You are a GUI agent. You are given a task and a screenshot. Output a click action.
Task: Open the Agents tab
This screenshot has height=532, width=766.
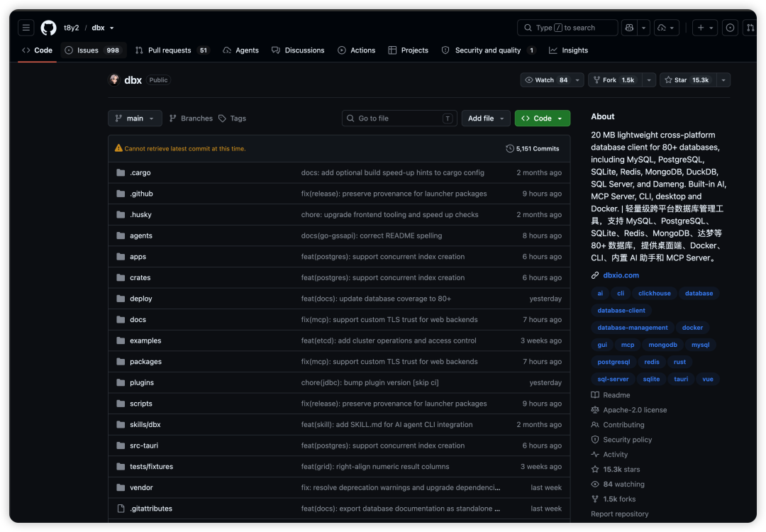241,50
